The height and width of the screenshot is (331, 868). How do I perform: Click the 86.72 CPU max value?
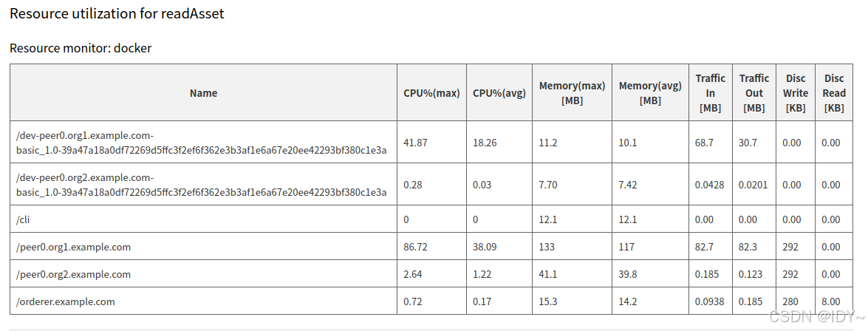[415, 247]
